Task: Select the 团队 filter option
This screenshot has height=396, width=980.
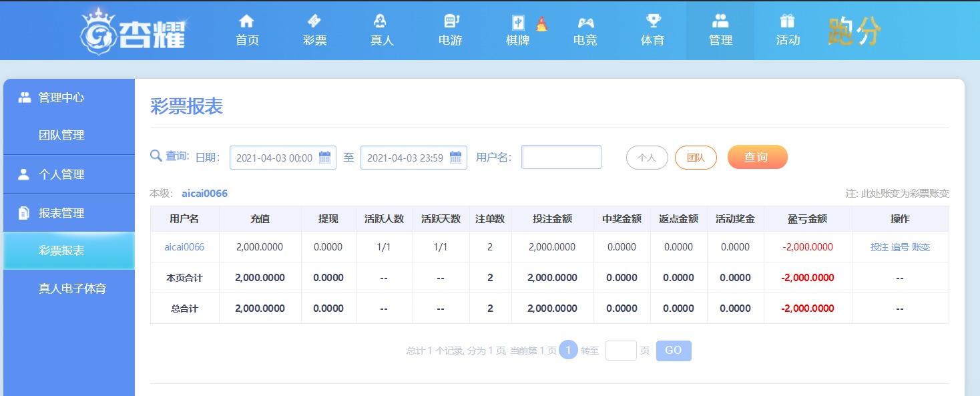Action: click(696, 158)
